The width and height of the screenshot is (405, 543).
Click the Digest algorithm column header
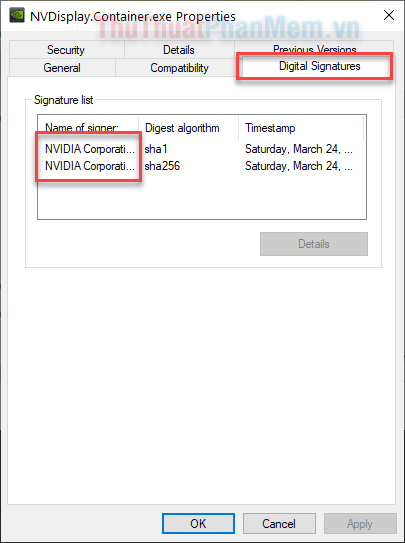pyautogui.click(x=189, y=128)
